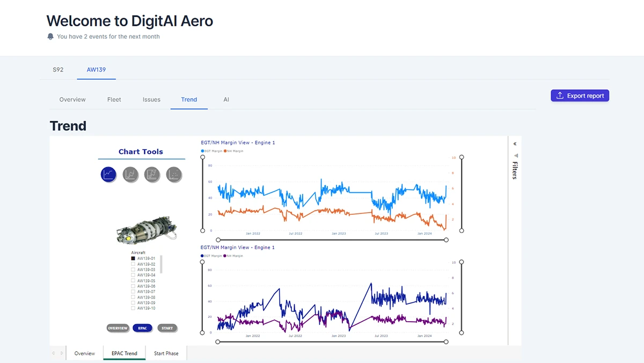644x363 pixels.
Task: Check the AW139-04 aircraft checkbox
Action: click(x=133, y=275)
